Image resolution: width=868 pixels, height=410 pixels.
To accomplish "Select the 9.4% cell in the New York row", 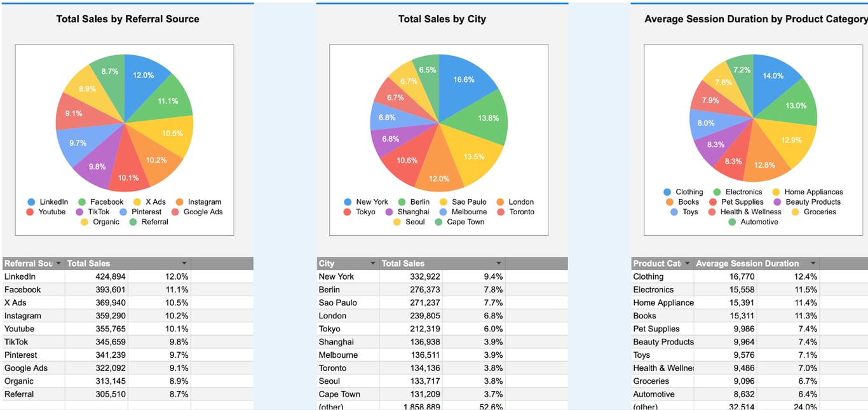I will tap(474, 277).
